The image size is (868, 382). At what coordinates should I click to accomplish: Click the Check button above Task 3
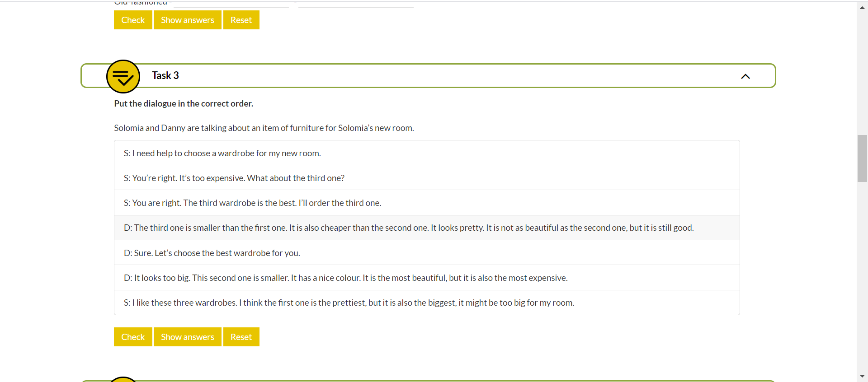133,20
